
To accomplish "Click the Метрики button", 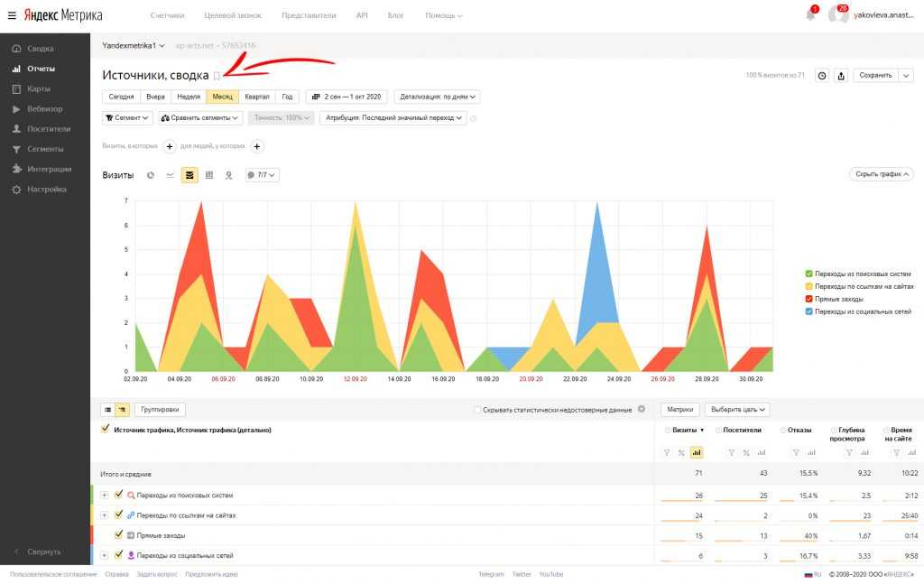I will (x=680, y=410).
